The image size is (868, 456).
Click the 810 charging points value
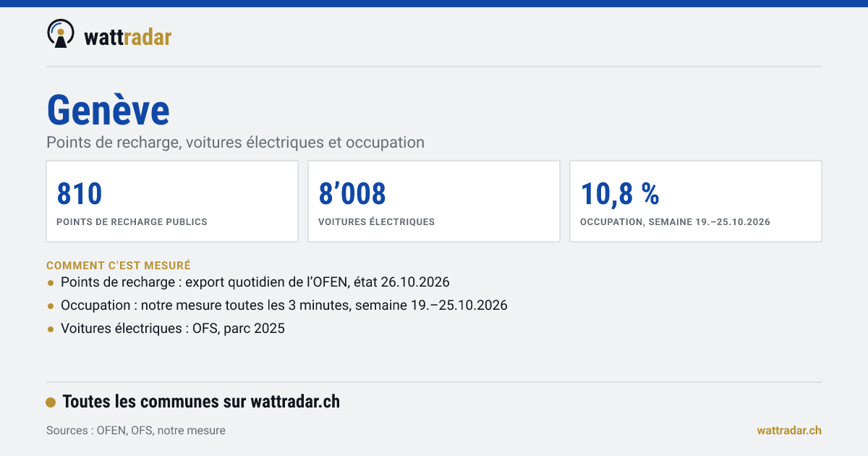click(80, 193)
